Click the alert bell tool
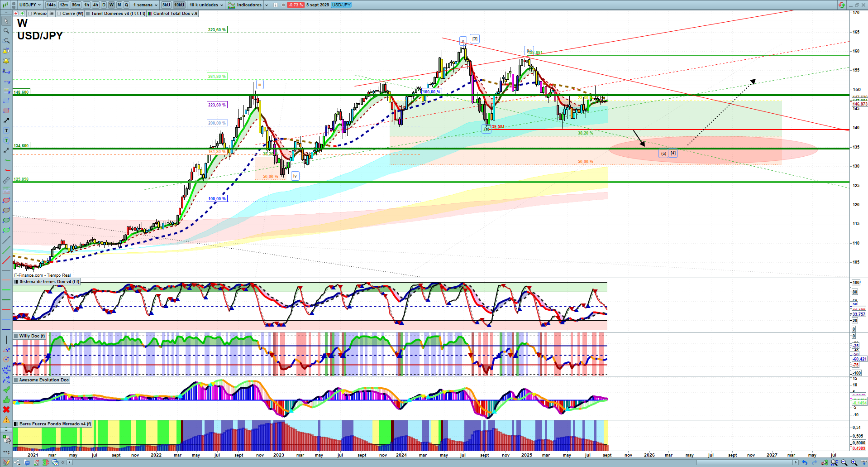This screenshot has height=467, width=868. pos(6,61)
